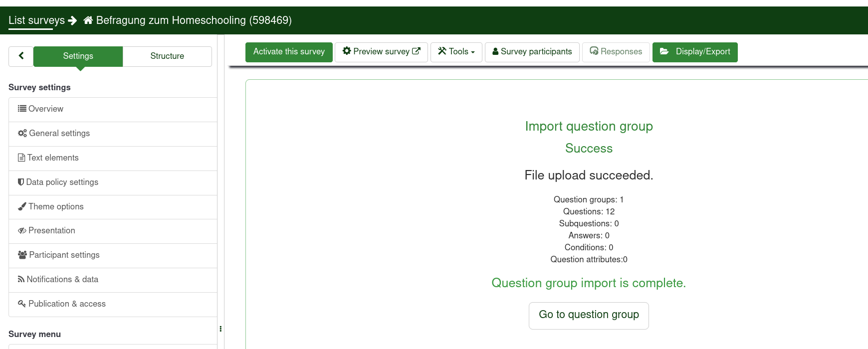Open the Tools dropdown menu
This screenshot has width=868, height=349.
(x=456, y=52)
